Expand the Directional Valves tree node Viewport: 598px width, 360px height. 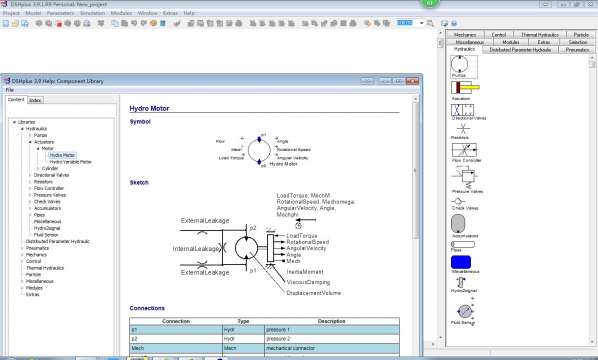click(x=30, y=175)
